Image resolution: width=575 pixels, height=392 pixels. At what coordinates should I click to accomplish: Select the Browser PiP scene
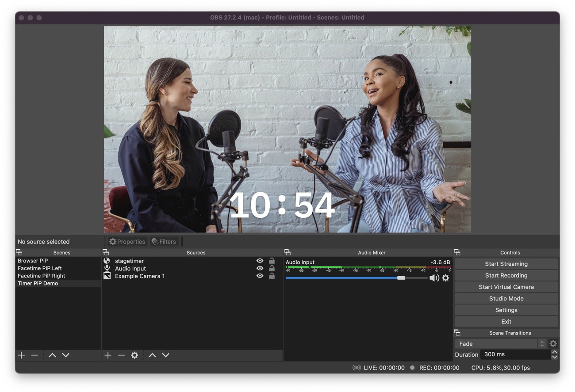[x=33, y=260]
